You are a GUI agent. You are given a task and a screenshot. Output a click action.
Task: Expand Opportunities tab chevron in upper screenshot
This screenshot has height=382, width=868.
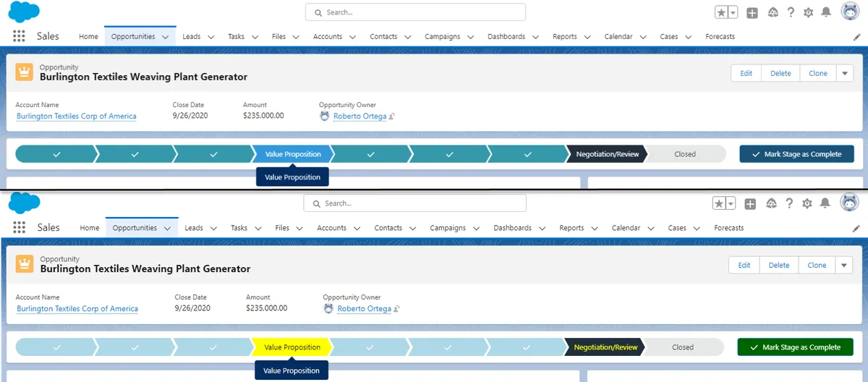click(166, 37)
